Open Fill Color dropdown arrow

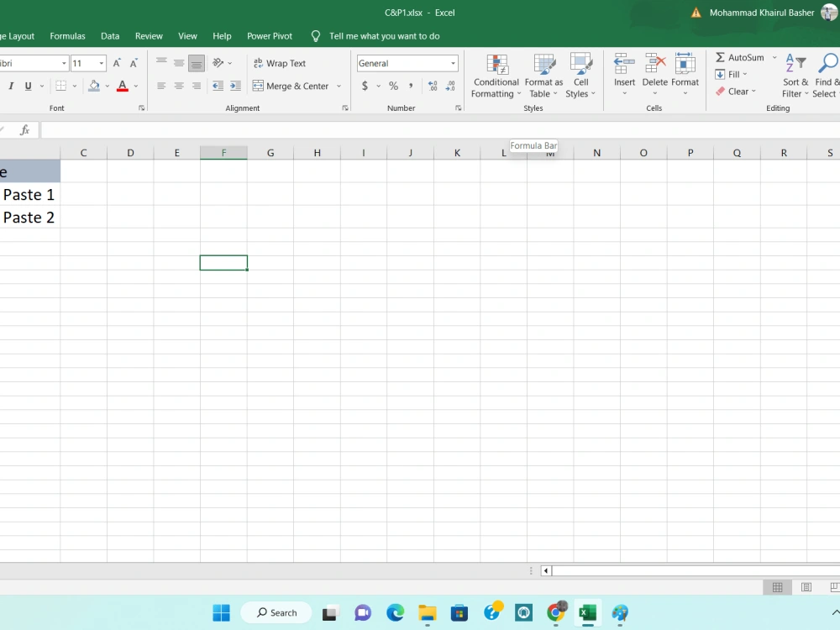point(108,86)
